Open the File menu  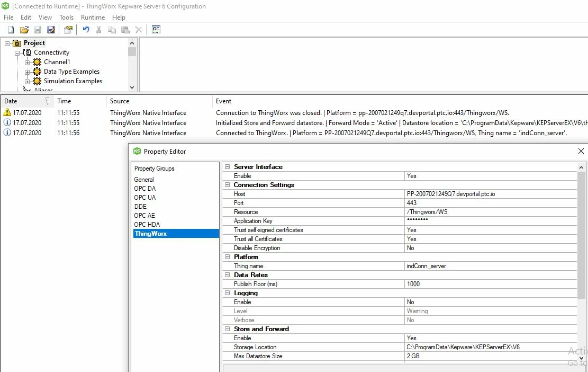(x=8, y=17)
